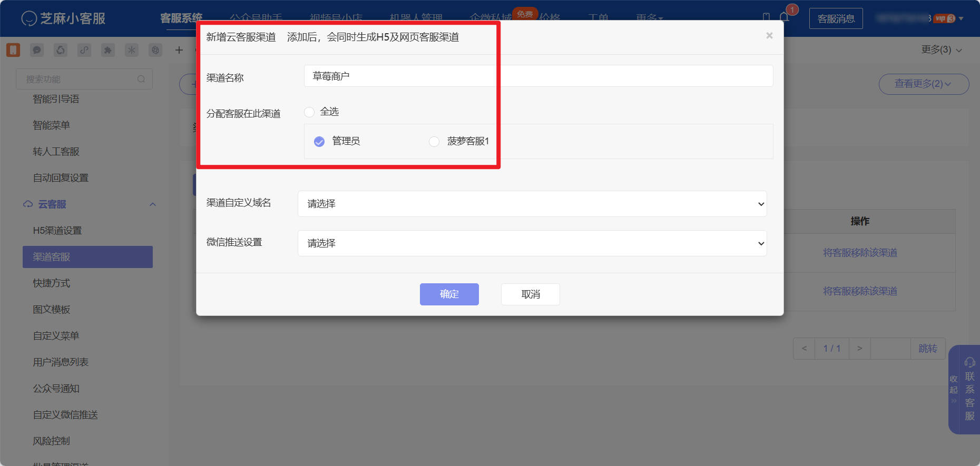Viewport: 980px width, 466px height.
Task: Click first 将客服移除该渠道 link
Action: coord(860,253)
